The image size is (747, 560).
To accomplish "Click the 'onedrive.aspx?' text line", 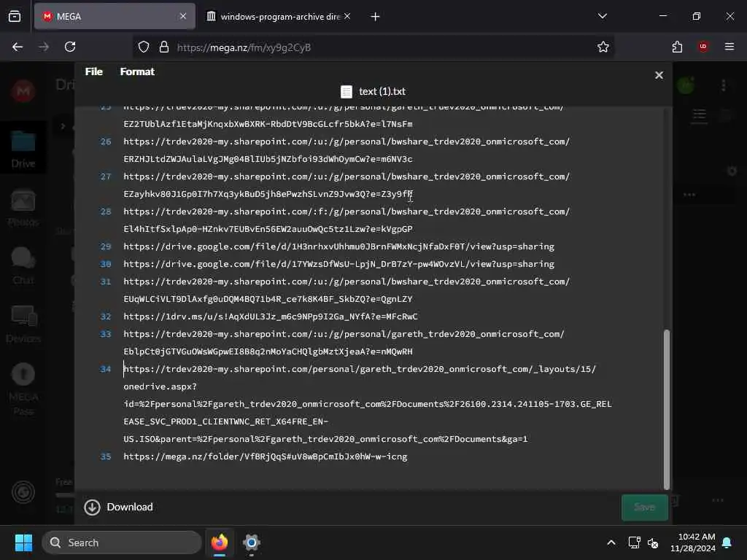I will (160, 386).
